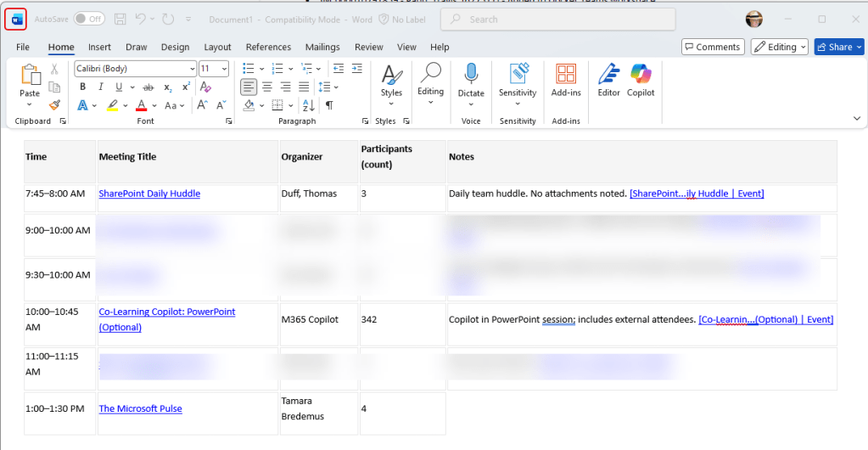868x450 pixels.
Task: Open the font size dropdown showing 11
Action: coord(224,68)
